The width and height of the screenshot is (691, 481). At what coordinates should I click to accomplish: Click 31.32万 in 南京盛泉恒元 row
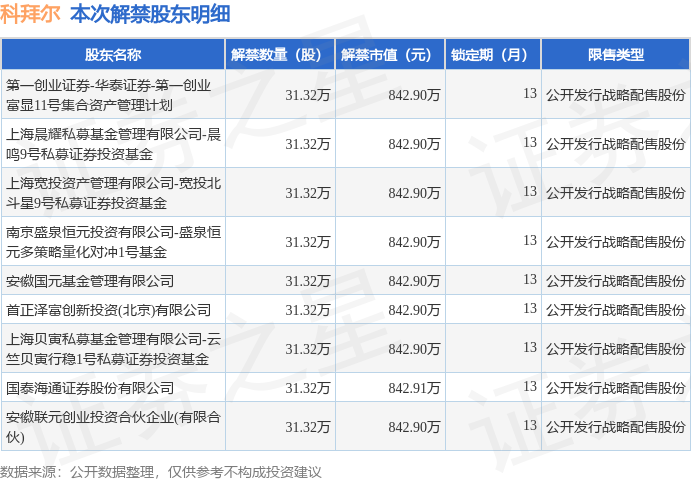click(x=308, y=242)
